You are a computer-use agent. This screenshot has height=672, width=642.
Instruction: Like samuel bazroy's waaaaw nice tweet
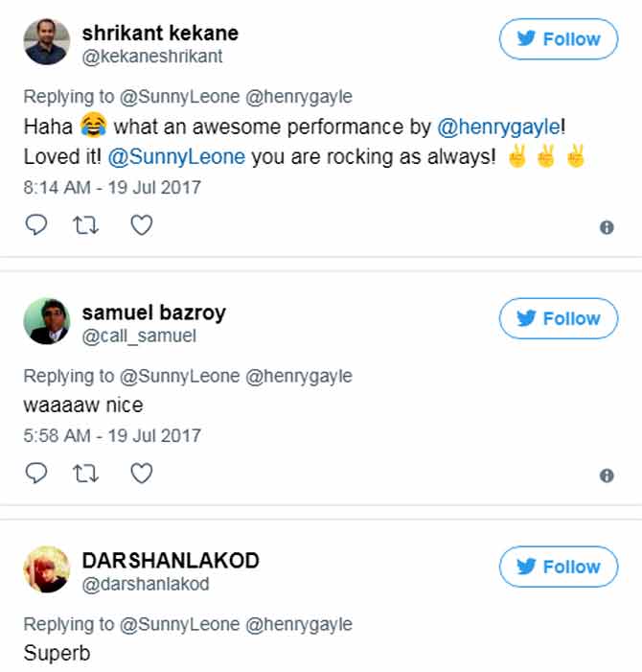click(141, 474)
